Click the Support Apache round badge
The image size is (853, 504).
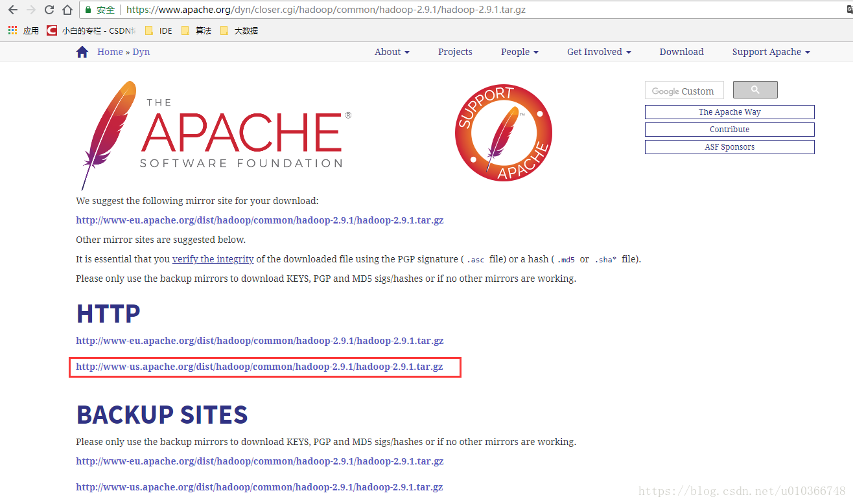click(504, 133)
